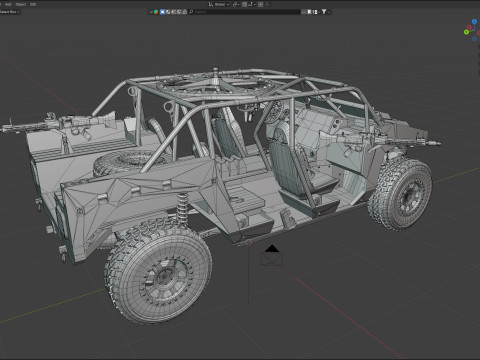Open the Add menu in viewport header

point(8,4)
